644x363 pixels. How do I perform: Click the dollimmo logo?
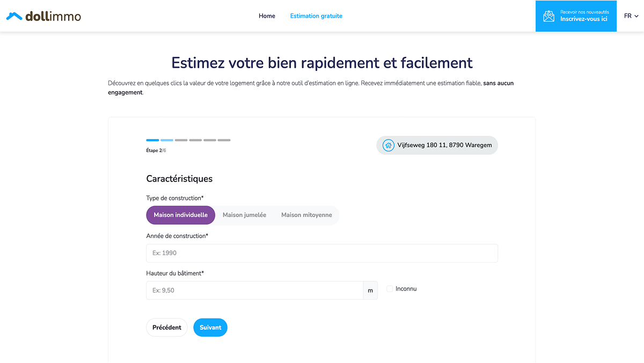tap(43, 16)
